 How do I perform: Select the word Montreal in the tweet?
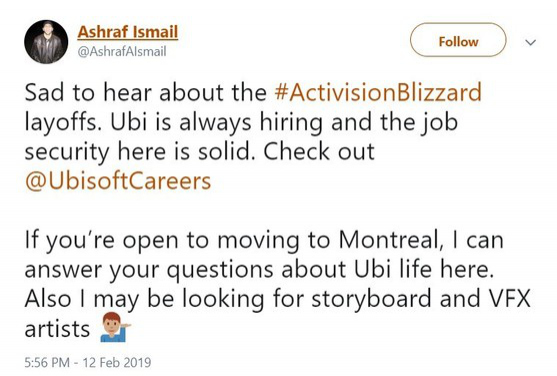click(390, 240)
